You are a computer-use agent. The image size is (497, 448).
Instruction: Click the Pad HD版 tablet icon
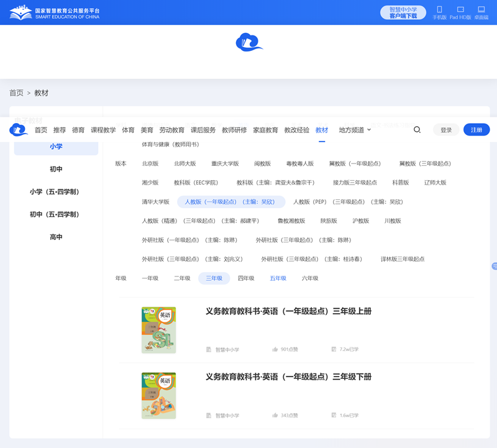click(x=460, y=9)
